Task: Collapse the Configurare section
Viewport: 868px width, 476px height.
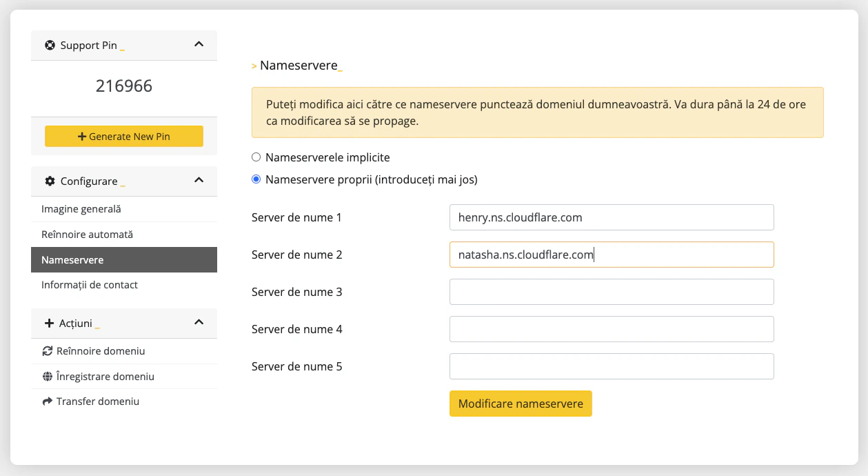Action: pos(199,180)
